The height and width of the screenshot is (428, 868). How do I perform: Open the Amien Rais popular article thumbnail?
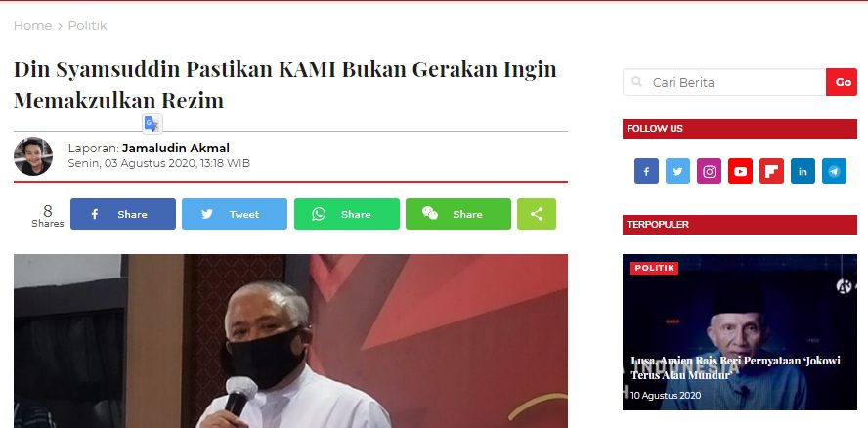point(740,332)
